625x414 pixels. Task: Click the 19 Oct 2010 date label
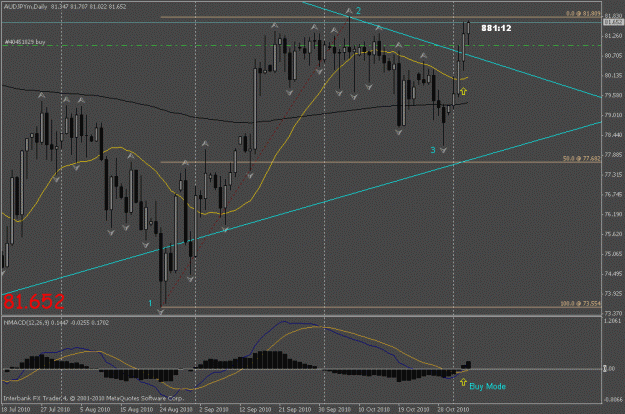(x=413, y=409)
